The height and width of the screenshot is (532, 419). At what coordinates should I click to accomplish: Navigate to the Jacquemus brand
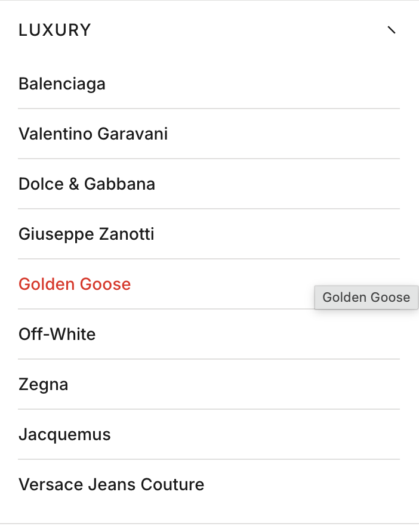64,434
